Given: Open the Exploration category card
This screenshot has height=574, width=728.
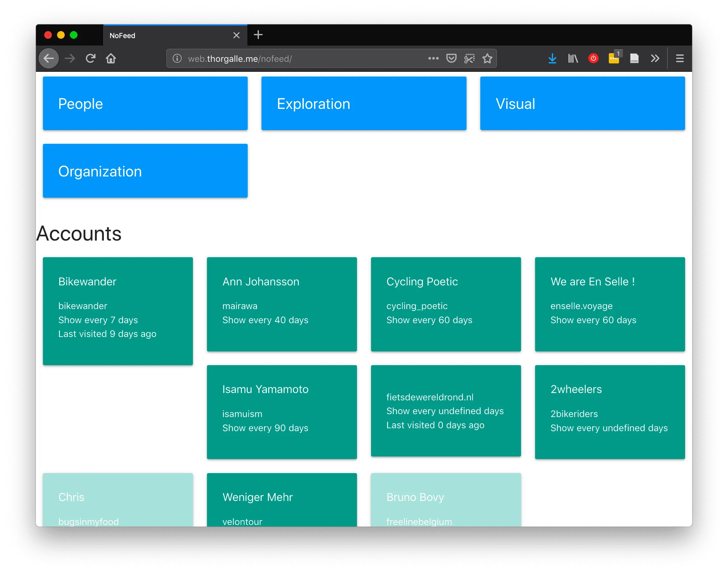Looking at the screenshot, I should (364, 103).
